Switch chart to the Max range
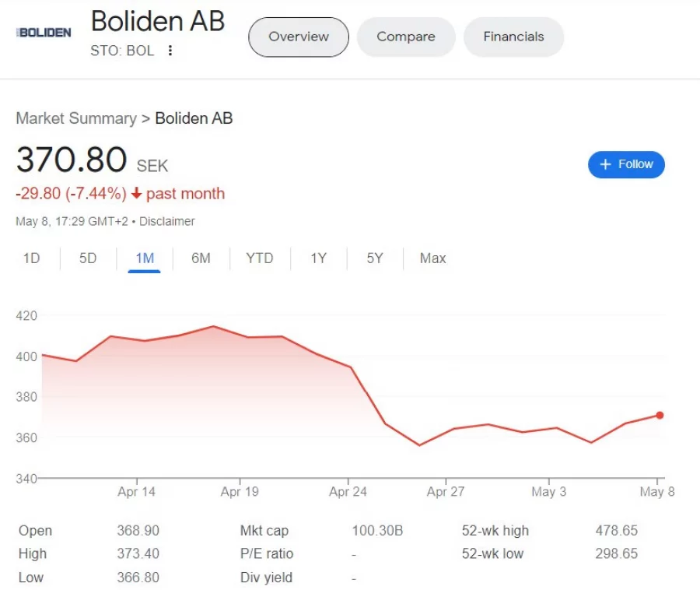700x590 pixels. click(x=432, y=258)
